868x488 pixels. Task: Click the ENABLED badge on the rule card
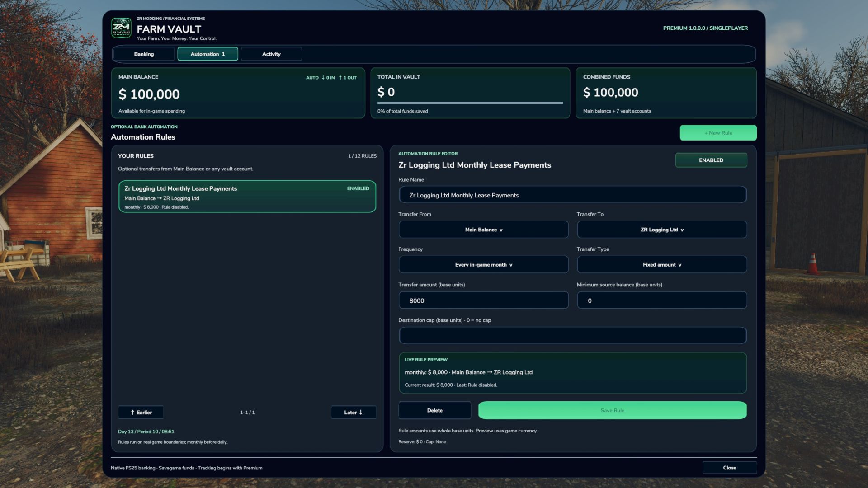pos(358,188)
